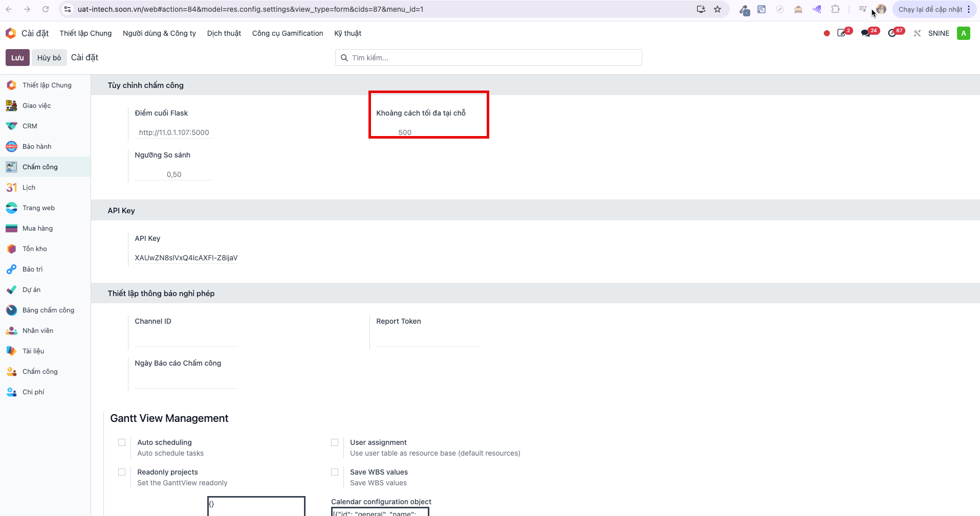Viewport: 980px width, 516px height.
Task: Open the Tài liệu sidebar icon
Action: (x=11, y=351)
